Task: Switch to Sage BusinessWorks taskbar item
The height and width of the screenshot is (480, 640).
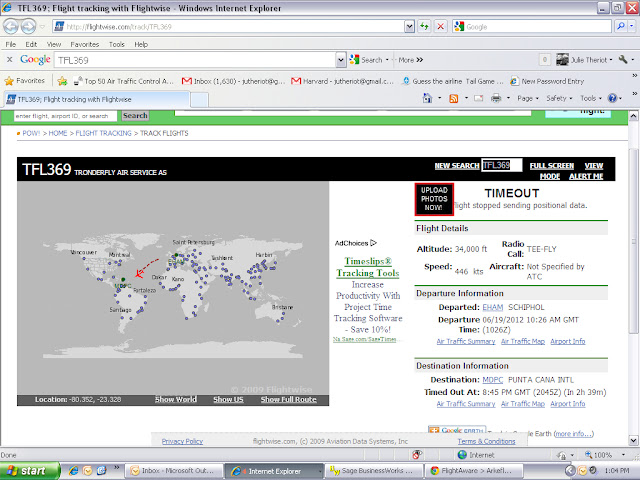Action: coord(373,471)
